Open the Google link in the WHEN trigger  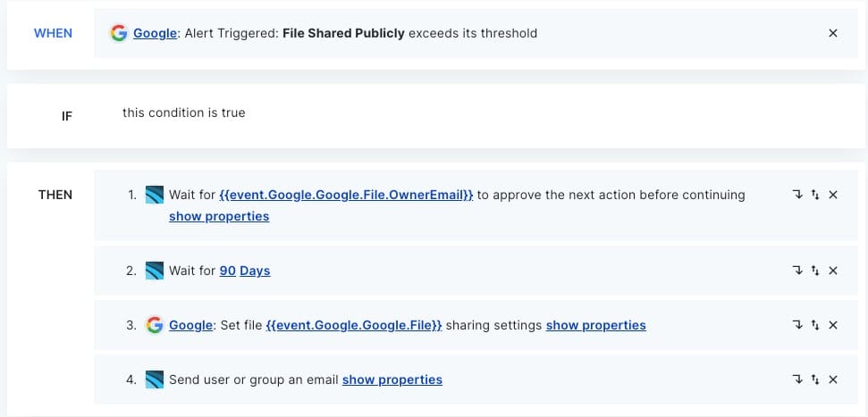click(154, 33)
